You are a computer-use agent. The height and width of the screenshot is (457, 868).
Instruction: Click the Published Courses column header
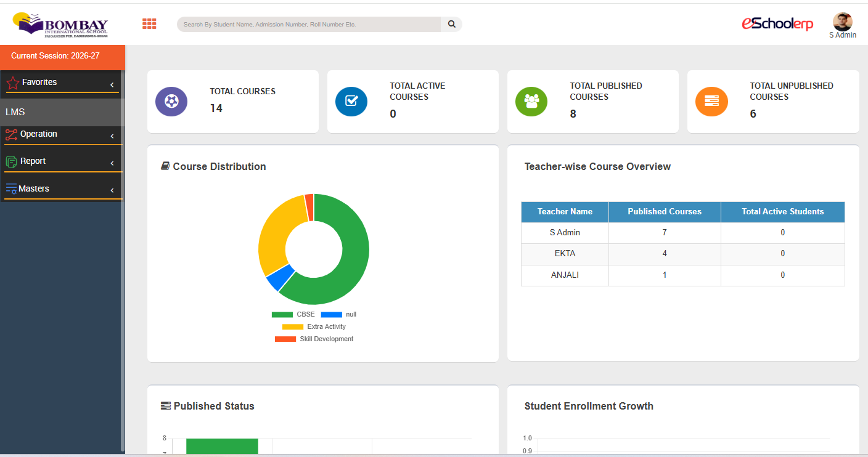665,212
